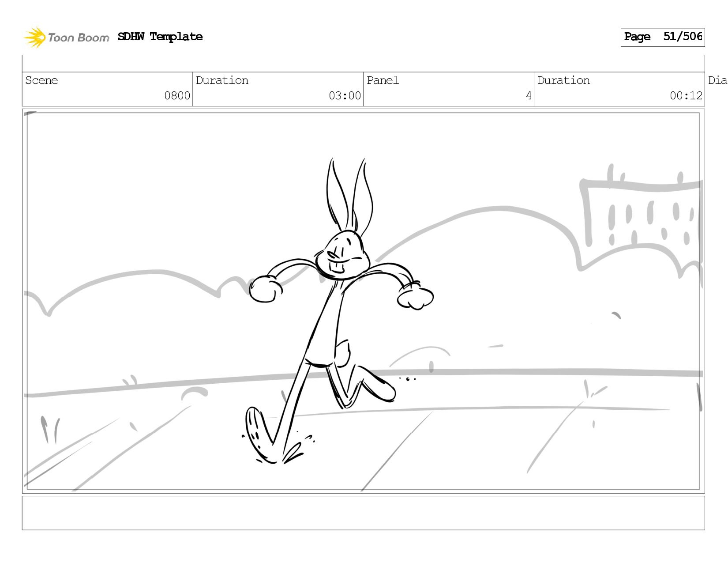This screenshot has height=563, width=728.
Task: Click the empty notes box below the panel
Action: tap(363, 513)
